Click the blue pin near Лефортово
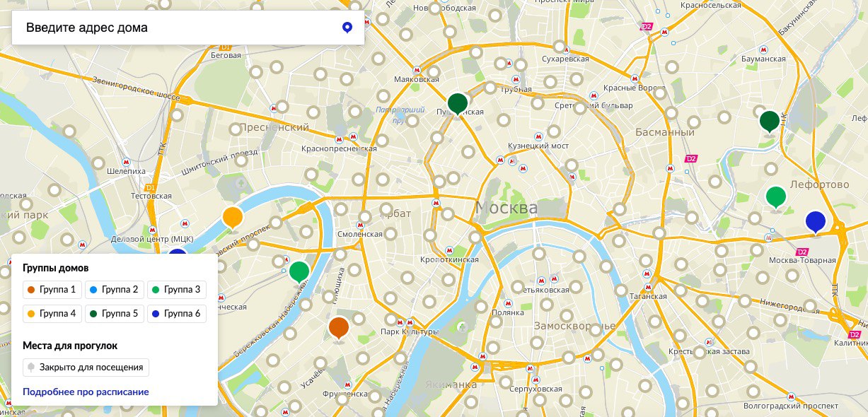Viewport: 868px width, 417px height. coord(816,222)
